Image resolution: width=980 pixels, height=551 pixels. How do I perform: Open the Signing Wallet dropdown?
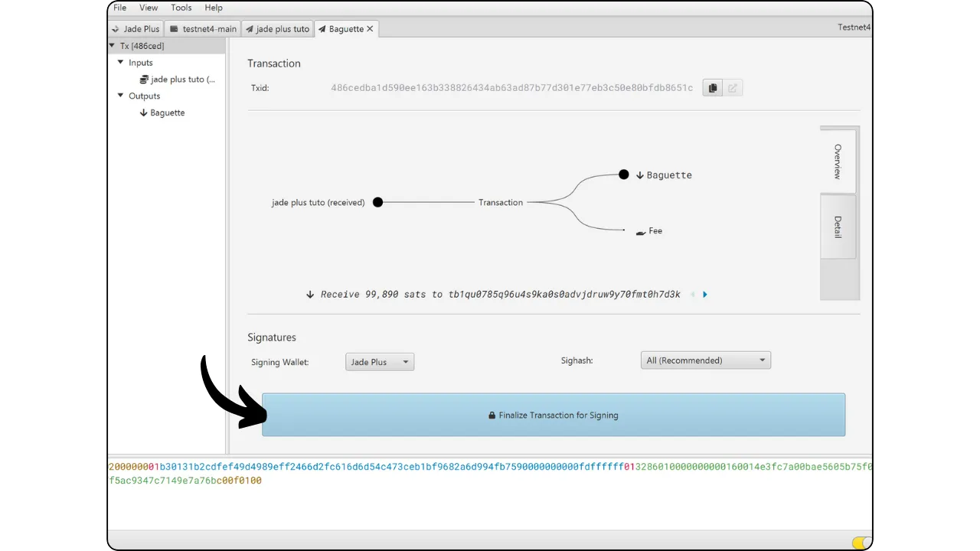click(380, 362)
